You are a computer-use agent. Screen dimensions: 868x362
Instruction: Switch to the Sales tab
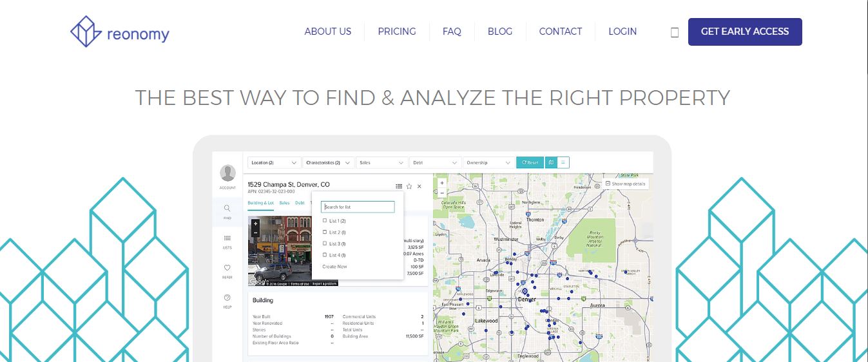pos(284,203)
